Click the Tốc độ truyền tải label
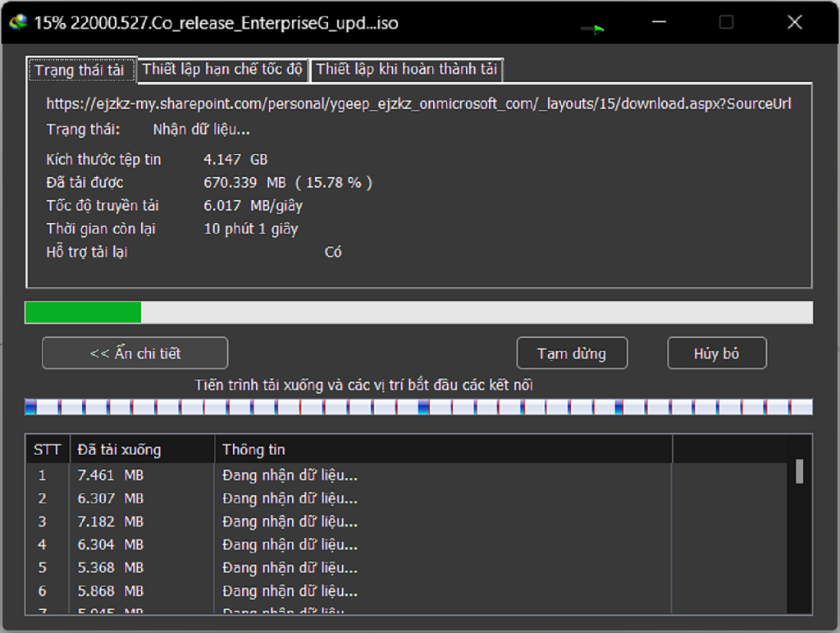Viewport: 840px width, 633px height. click(x=103, y=206)
